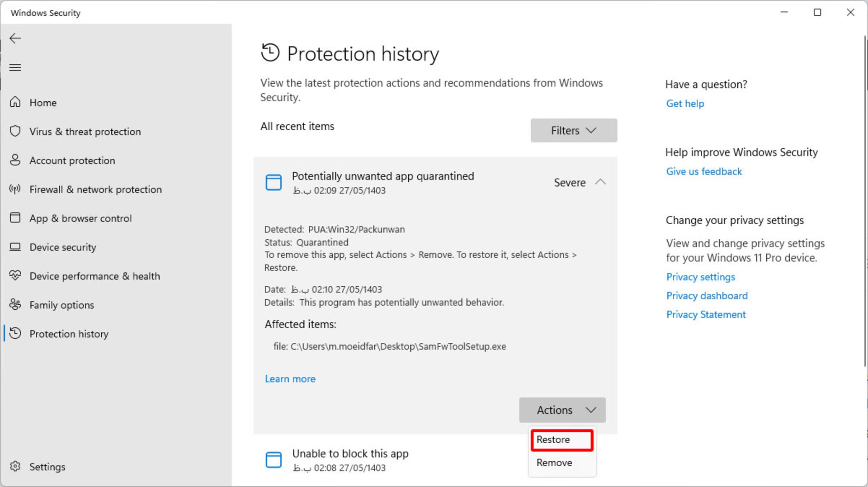Click the app icon beside Unable to block this app
868x487 pixels.
(x=274, y=460)
